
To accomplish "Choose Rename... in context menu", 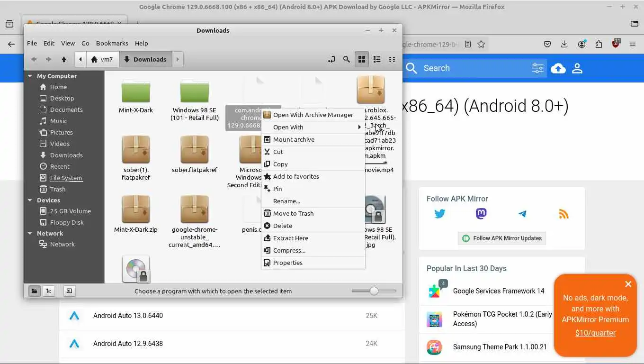I will (313, 201).
